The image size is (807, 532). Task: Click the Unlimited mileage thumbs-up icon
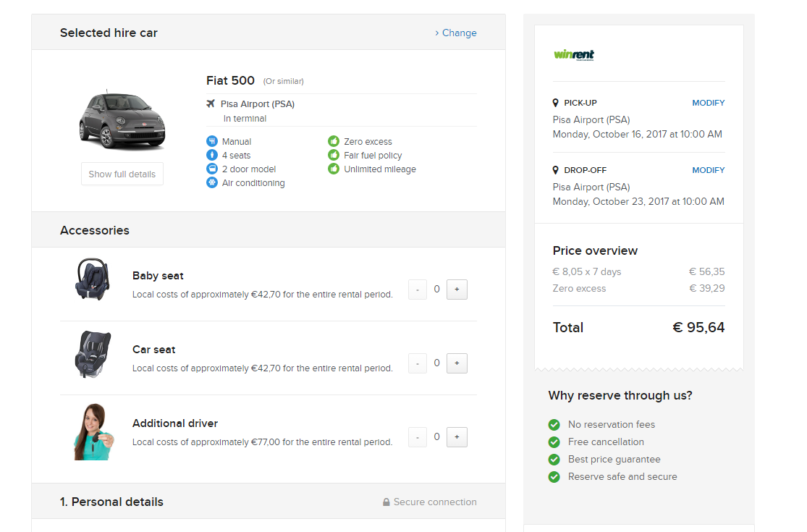(x=334, y=169)
